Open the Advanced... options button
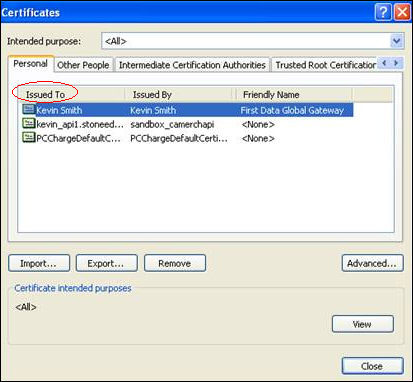The height and width of the screenshot is (382, 413). coord(372,263)
